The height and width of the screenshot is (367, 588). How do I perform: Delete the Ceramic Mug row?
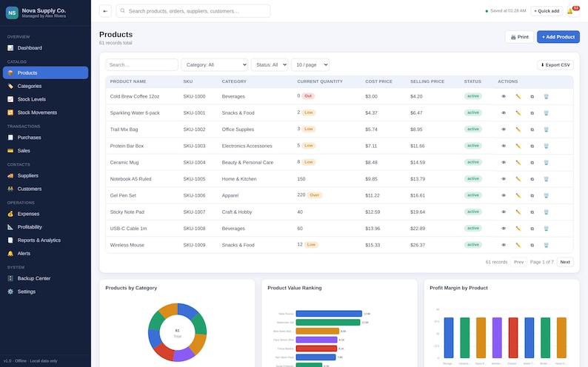coord(546,162)
